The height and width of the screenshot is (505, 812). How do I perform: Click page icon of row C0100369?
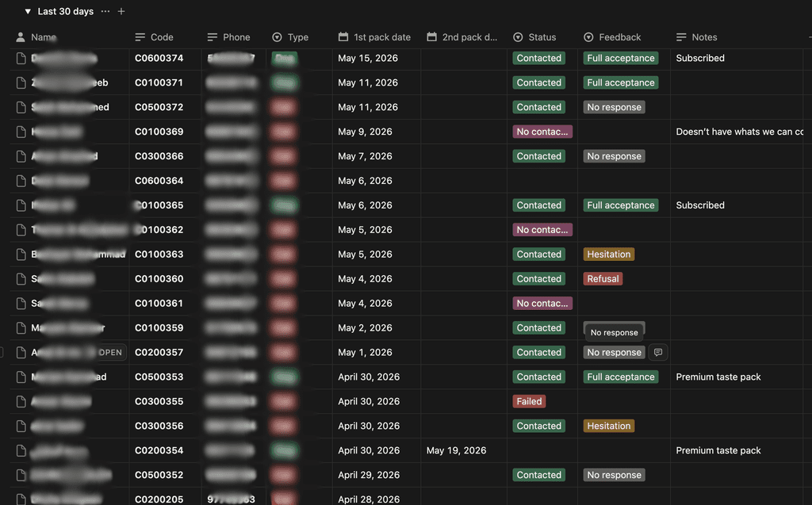[x=21, y=132]
